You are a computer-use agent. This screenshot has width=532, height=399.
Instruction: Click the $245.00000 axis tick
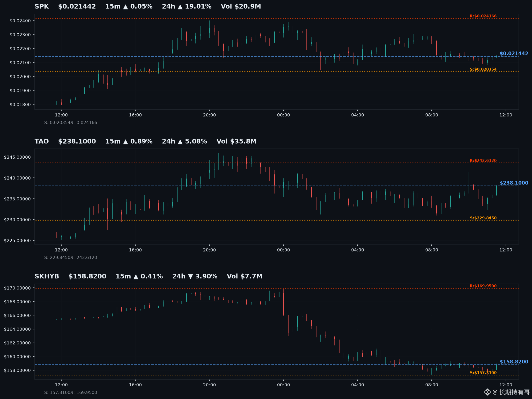click(x=17, y=157)
